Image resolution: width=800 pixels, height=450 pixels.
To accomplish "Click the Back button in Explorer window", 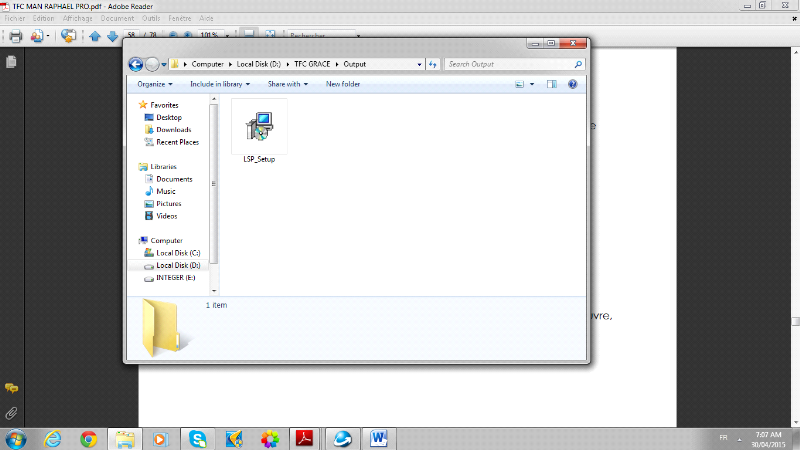I will point(136,64).
